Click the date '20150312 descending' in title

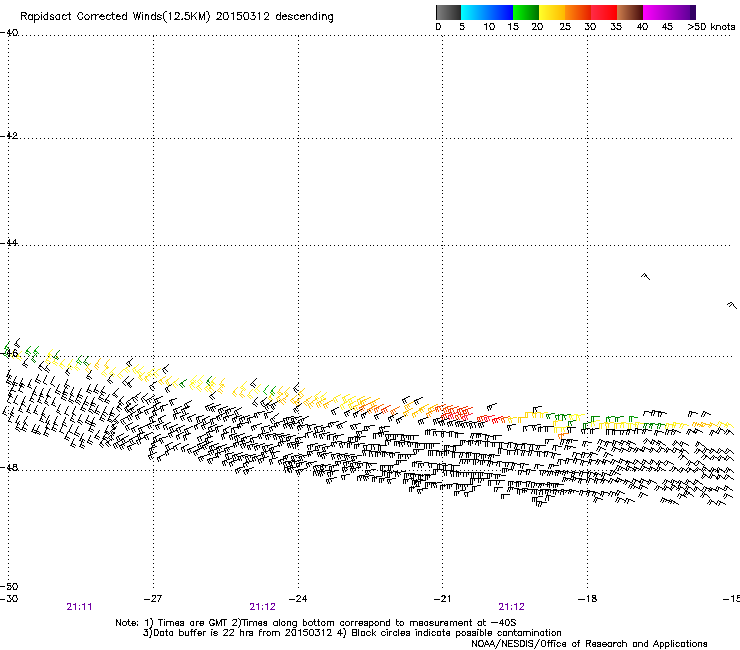[275, 17]
